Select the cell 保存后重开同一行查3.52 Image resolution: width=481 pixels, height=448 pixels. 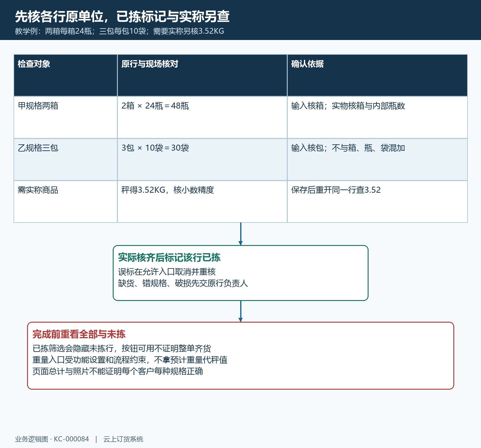[377, 201]
